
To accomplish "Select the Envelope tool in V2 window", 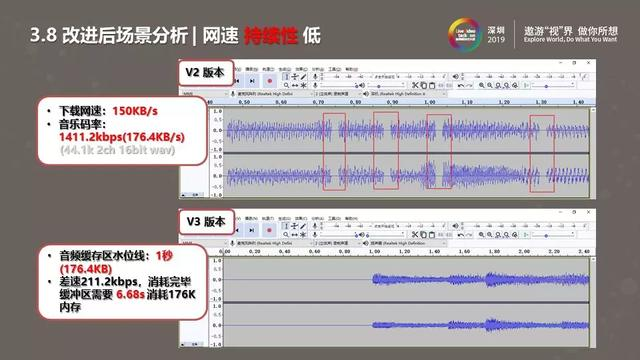I will (295, 77).
